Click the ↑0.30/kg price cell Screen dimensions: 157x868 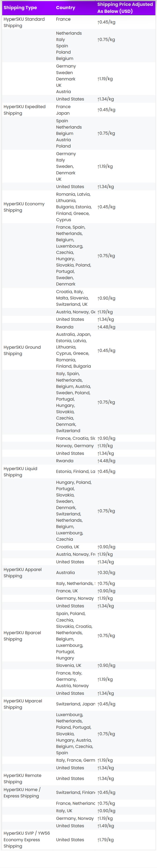[106, 572]
